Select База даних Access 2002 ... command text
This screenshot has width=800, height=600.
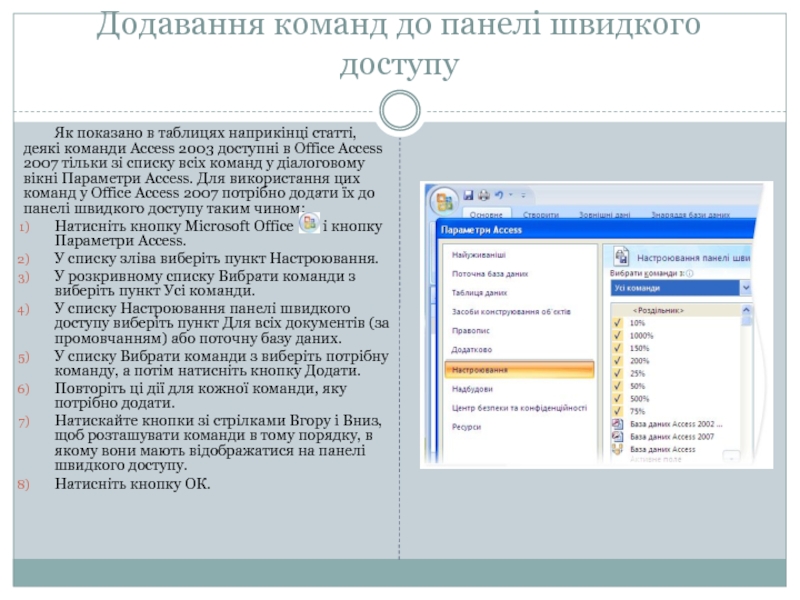point(676,423)
